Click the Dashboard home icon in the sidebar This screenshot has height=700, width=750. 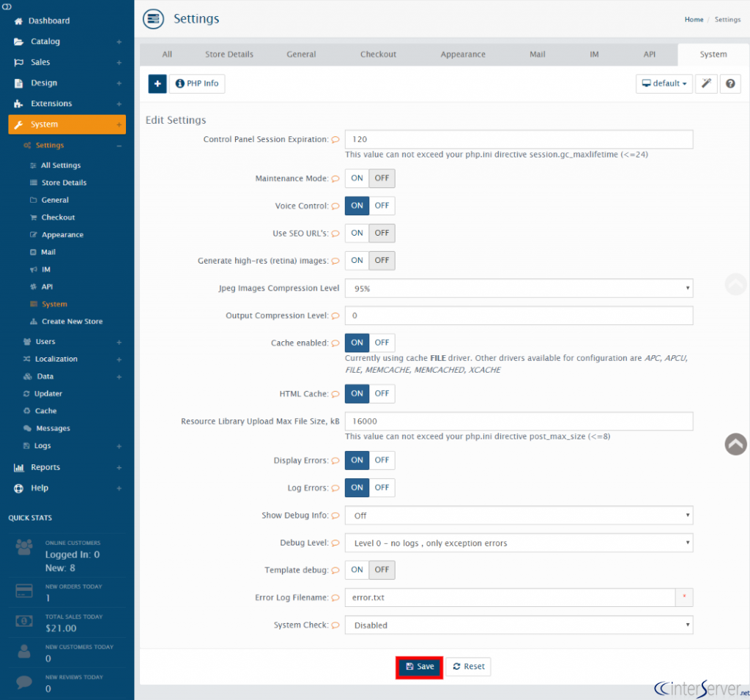pyautogui.click(x=18, y=21)
